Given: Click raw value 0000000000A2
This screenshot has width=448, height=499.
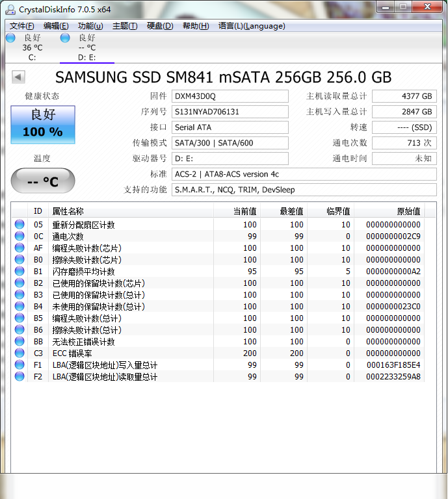Looking at the screenshot, I should pyautogui.click(x=393, y=271).
